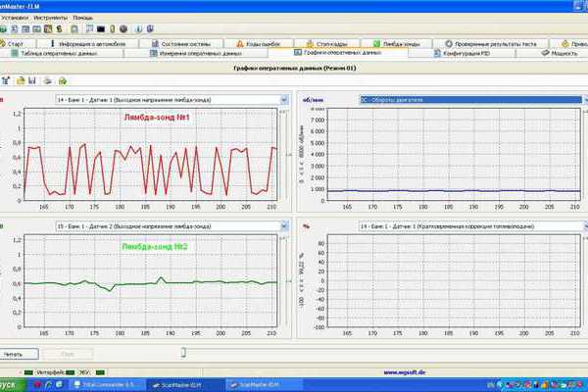The width and height of the screenshot is (588, 392).
Task: Switch to the Коды ошибок tab
Action: [261, 43]
